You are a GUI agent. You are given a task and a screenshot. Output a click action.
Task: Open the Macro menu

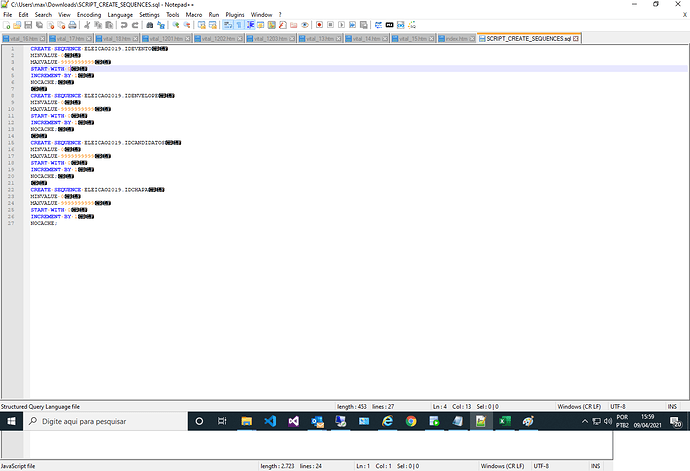point(194,15)
